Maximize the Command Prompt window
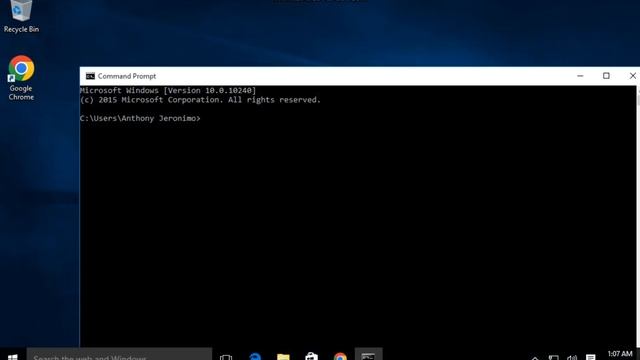640x360 pixels. point(606,76)
